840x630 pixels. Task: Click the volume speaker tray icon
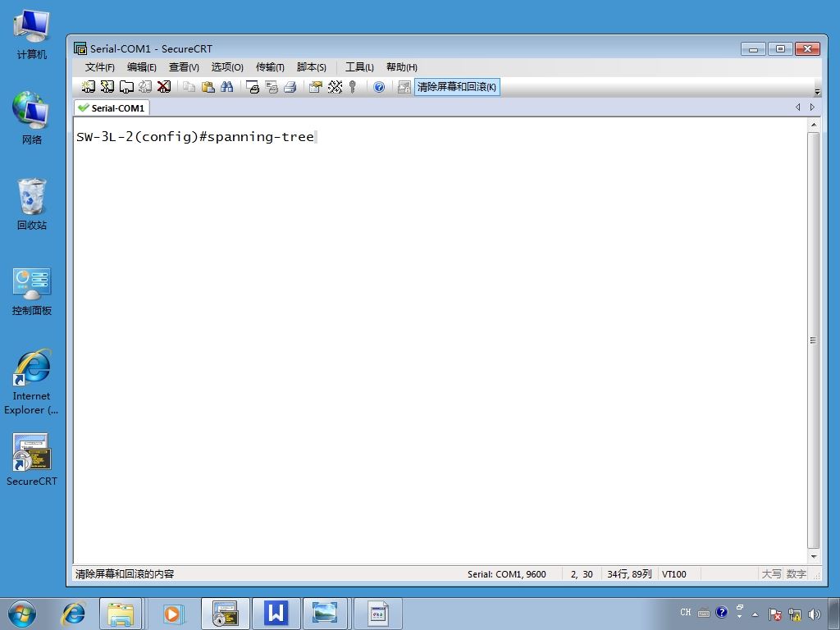click(x=815, y=614)
